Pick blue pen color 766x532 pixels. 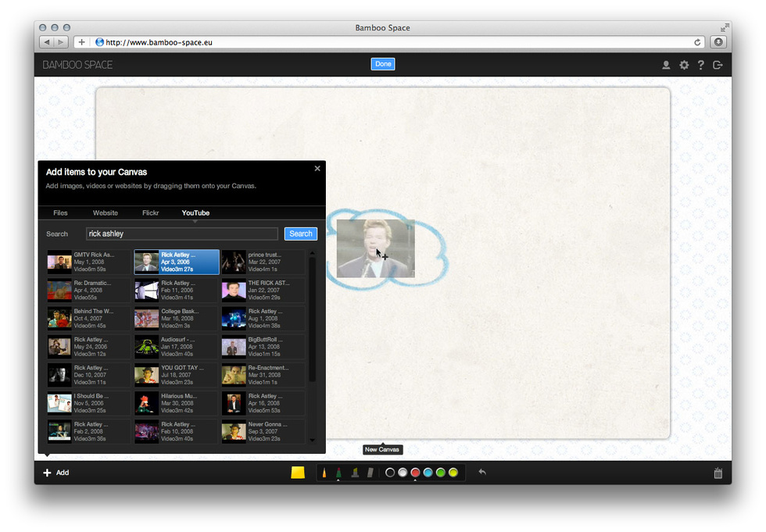428,473
